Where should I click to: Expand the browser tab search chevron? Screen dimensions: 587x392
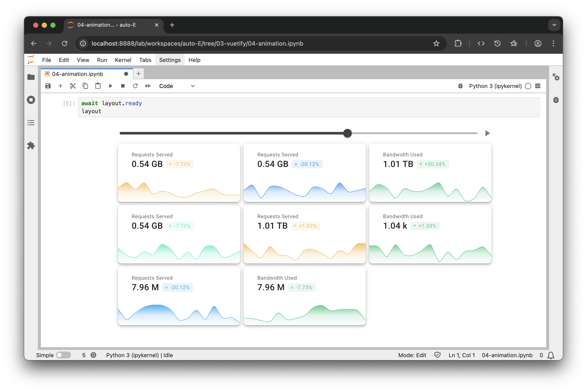pos(554,25)
